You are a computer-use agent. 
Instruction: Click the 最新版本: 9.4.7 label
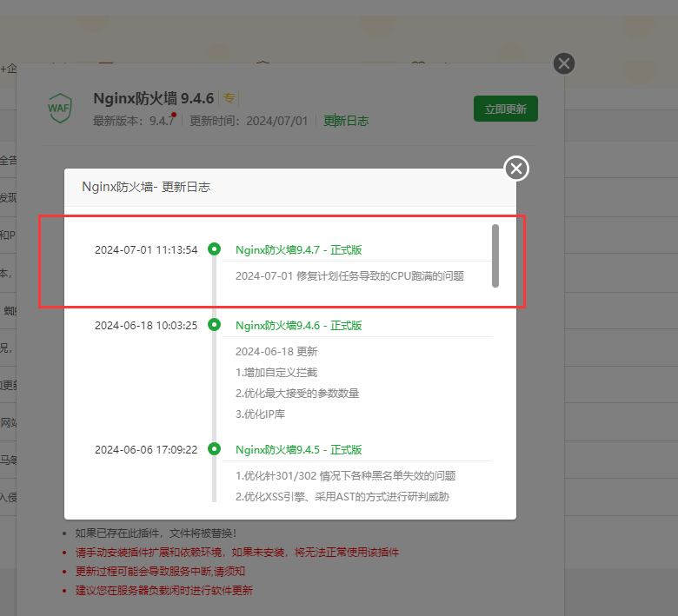pos(134,121)
